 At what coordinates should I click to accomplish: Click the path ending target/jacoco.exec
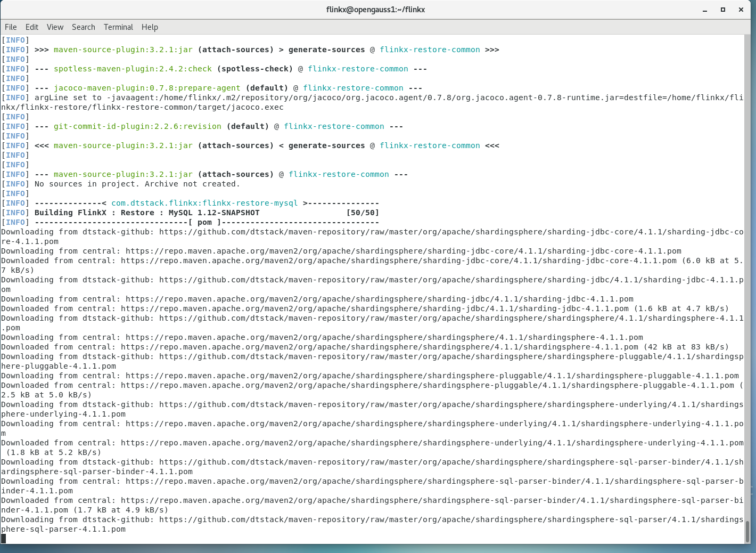[x=142, y=107]
